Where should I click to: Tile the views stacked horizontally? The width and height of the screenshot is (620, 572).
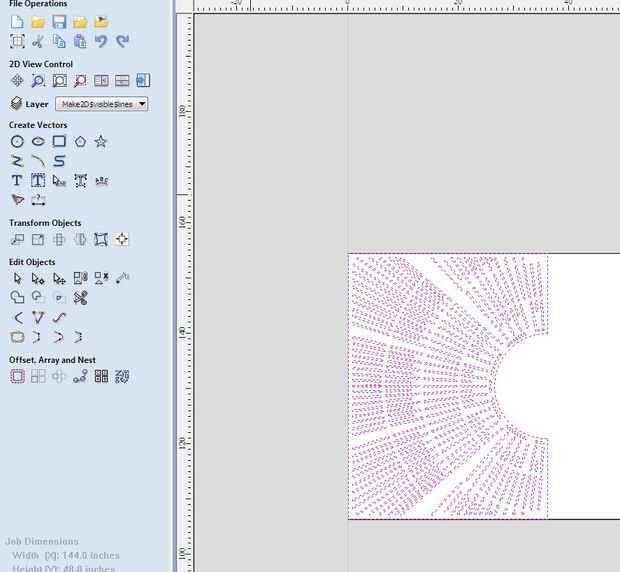(x=122, y=81)
